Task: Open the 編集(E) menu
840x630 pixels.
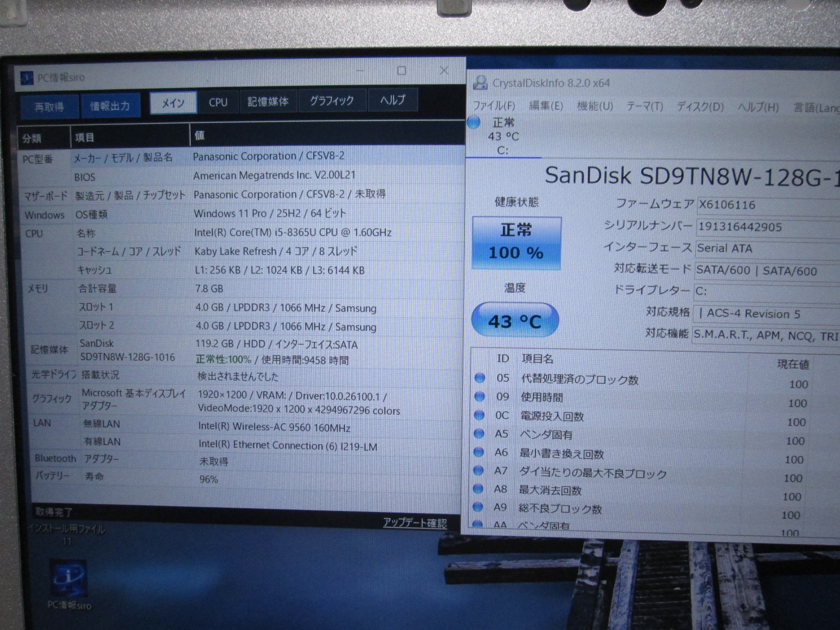Action: (546, 106)
